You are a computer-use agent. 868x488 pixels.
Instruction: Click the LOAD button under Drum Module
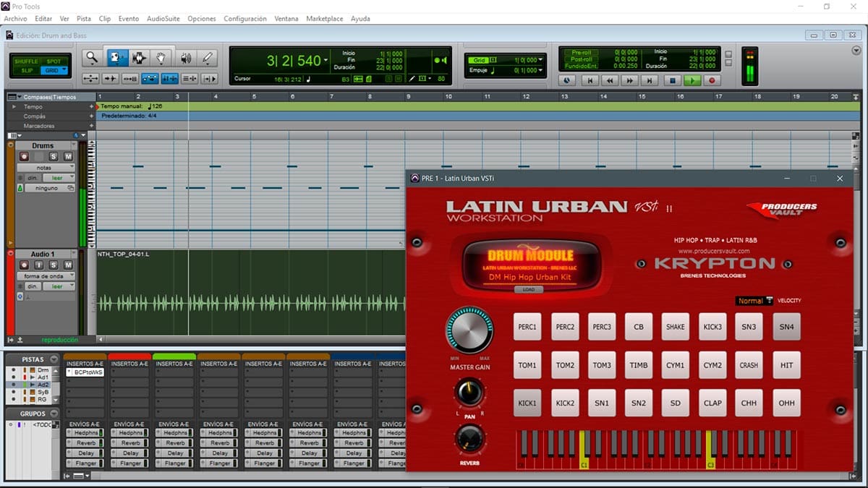[529, 289]
